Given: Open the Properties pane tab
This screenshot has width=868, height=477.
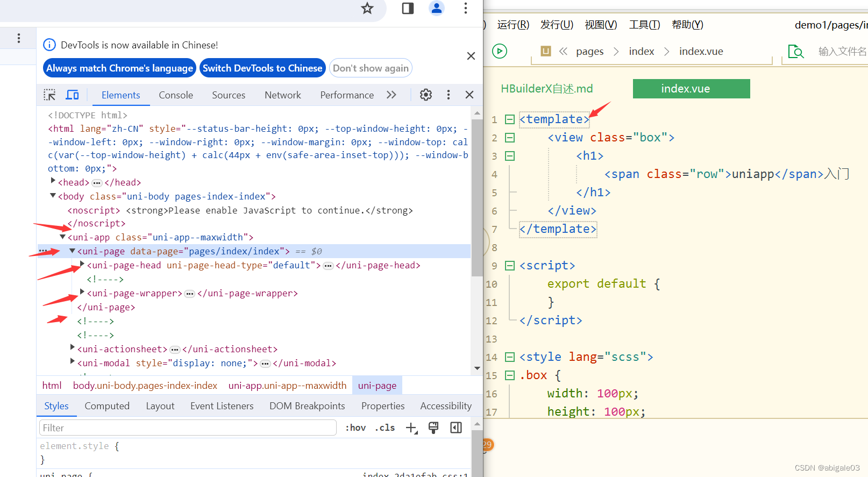Looking at the screenshot, I should [383, 406].
